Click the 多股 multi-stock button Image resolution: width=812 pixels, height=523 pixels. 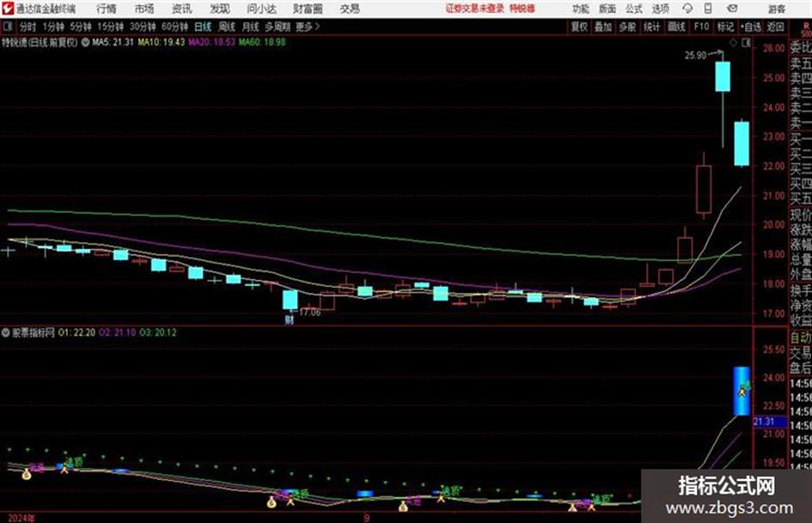(627, 27)
